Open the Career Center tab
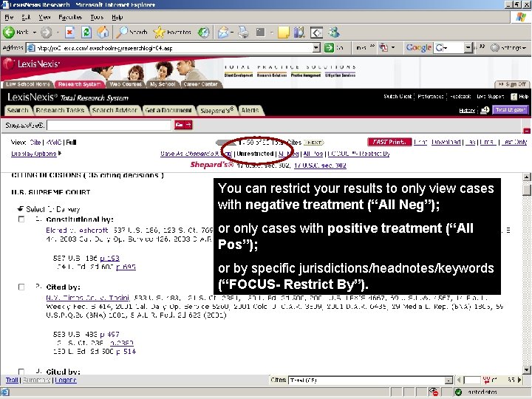Screen dimensions: 532x399 (x=200, y=84)
